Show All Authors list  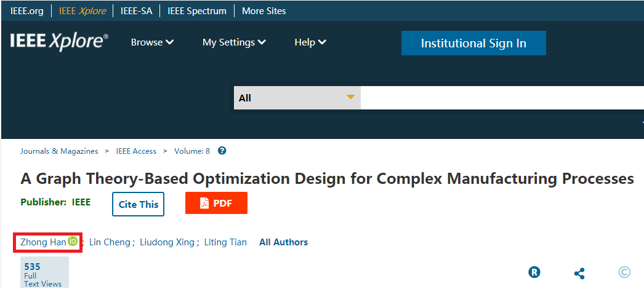(x=283, y=242)
